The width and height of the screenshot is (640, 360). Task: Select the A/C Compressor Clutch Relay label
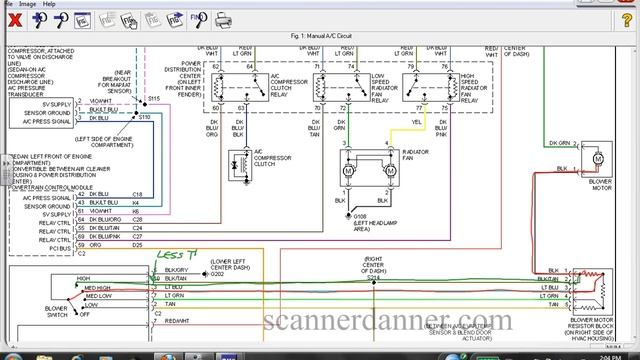289,85
